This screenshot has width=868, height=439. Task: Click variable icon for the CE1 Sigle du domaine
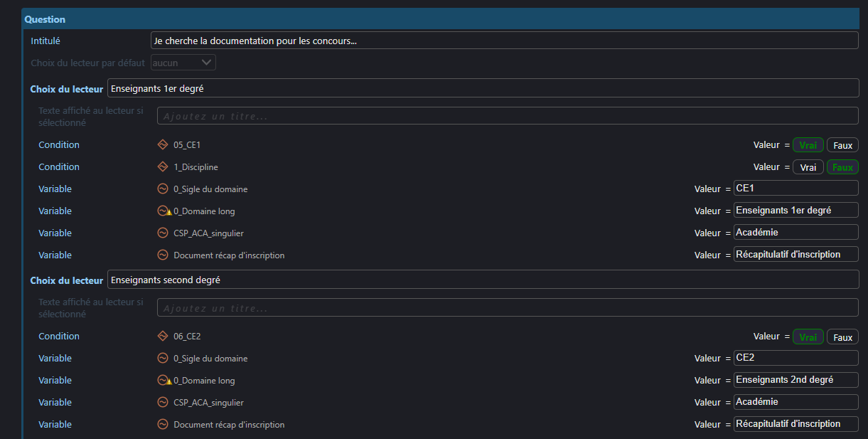[162, 189]
